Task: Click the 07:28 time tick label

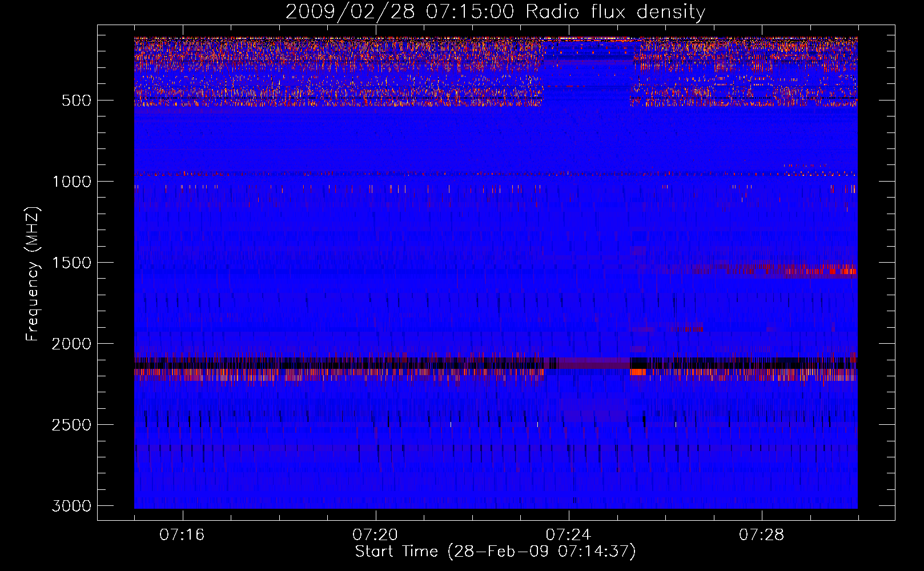Action: pos(762,535)
